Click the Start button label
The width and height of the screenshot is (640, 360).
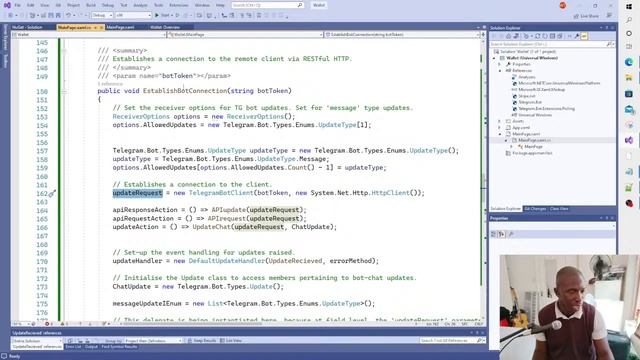(x=165, y=16)
